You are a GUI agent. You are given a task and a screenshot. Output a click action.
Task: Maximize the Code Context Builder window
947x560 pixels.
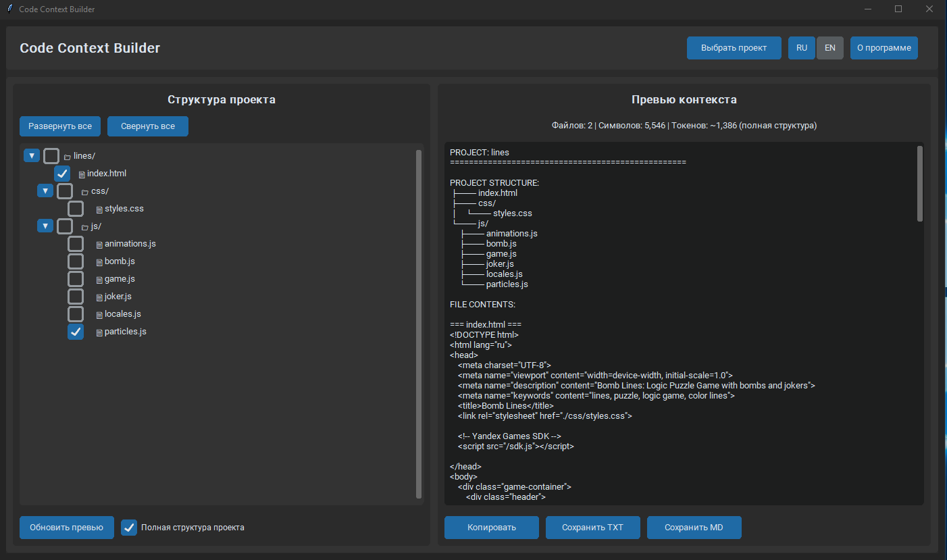coord(898,9)
